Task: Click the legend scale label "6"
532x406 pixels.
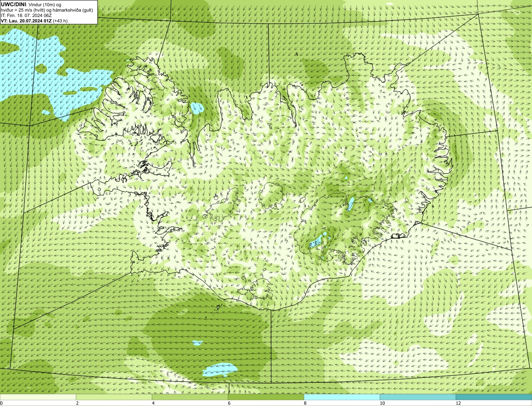Action: click(229, 403)
